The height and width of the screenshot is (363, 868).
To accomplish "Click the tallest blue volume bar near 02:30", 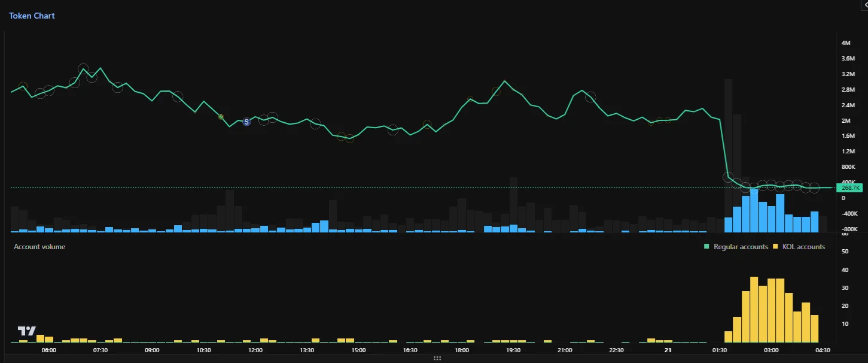I will 754,210.
